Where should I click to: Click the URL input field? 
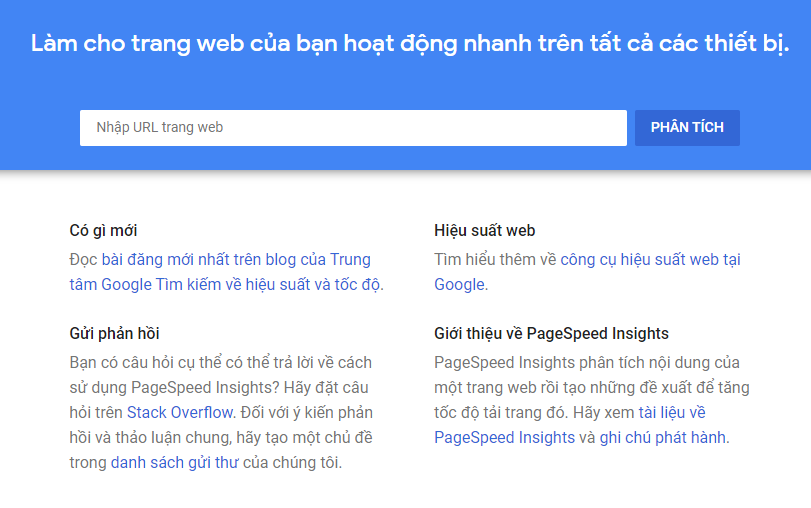click(x=352, y=128)
